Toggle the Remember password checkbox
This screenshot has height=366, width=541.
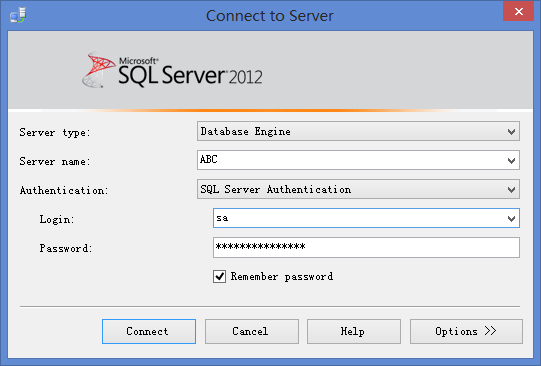(219, 276)
